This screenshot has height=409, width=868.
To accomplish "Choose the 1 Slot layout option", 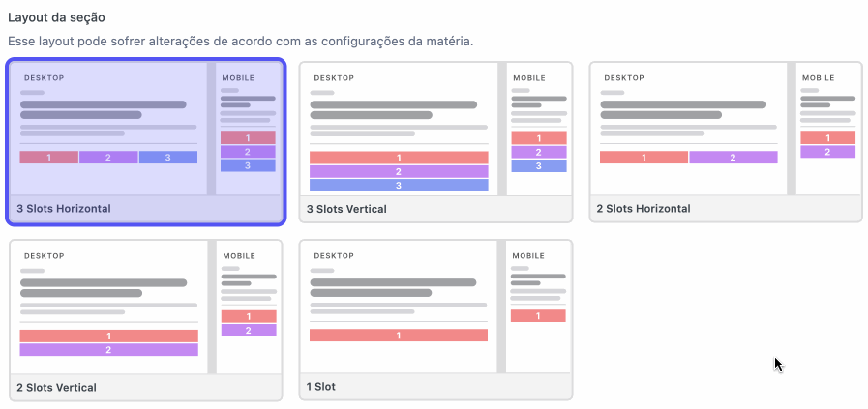I will click(435, 320).
